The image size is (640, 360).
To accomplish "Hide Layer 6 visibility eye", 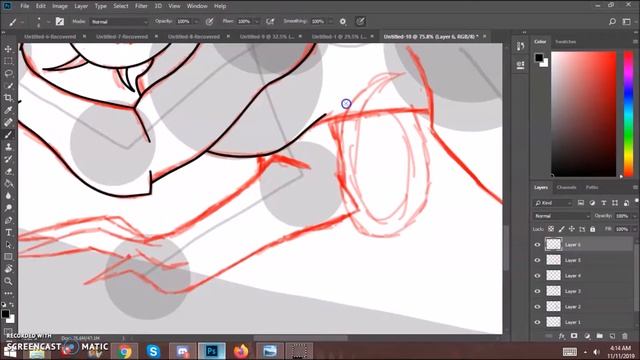I will click(537, 244).
